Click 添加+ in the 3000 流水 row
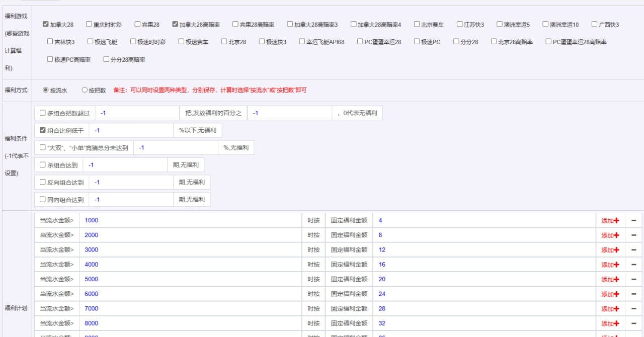The width and height of the screenshot is (644, 337). click(x=610, y=249)
